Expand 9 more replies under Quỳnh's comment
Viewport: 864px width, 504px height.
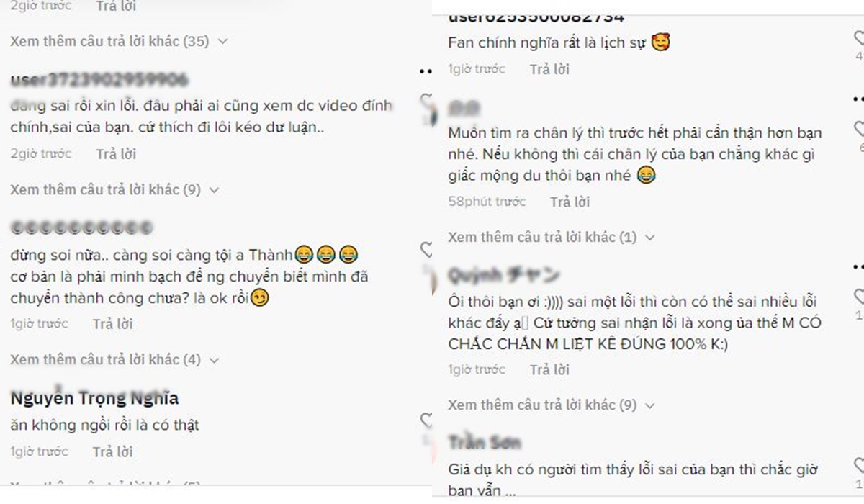coord(552,405)
